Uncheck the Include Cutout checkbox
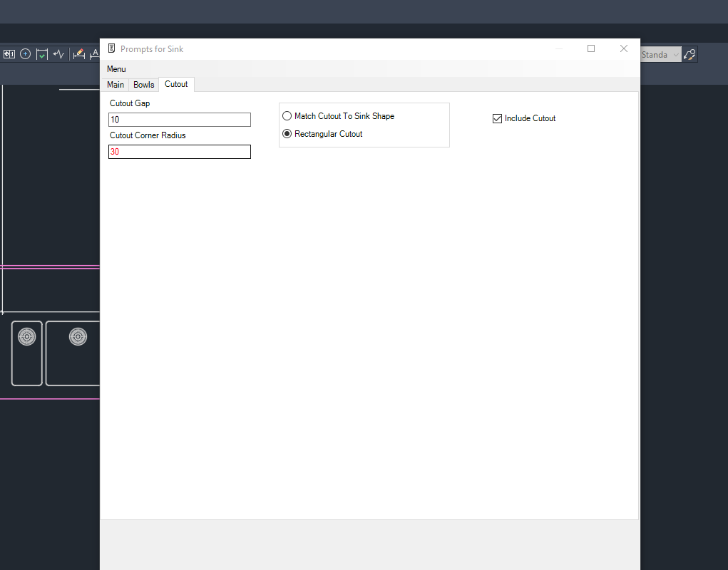 pyautogui.click(x=497, y=118)
